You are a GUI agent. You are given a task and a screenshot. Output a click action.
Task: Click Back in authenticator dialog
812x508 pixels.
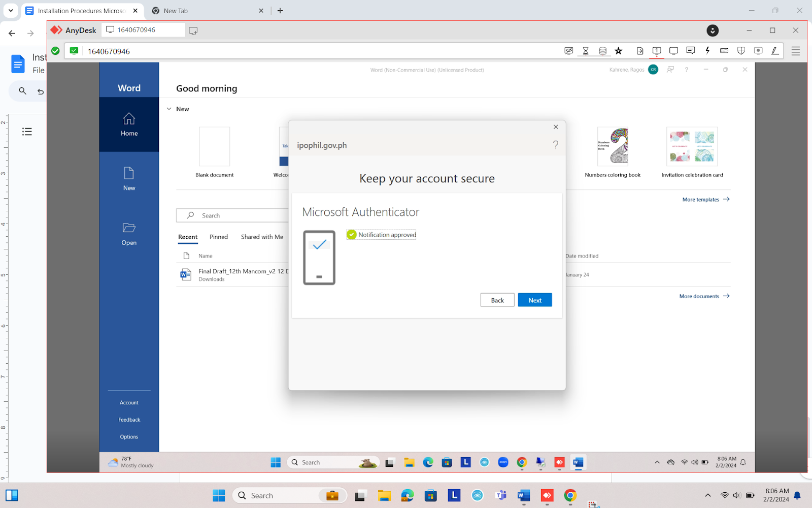click(497, 300)
